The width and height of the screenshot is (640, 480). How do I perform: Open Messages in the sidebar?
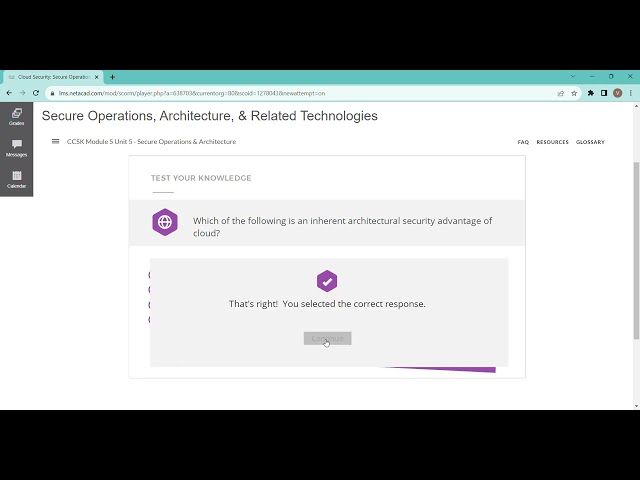(16, 148)
